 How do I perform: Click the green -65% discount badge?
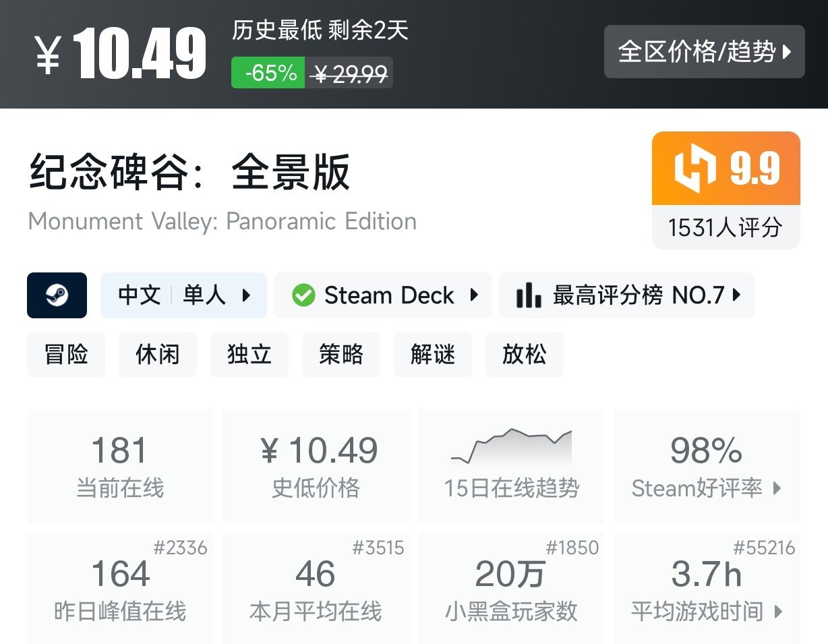pos(268,73)
